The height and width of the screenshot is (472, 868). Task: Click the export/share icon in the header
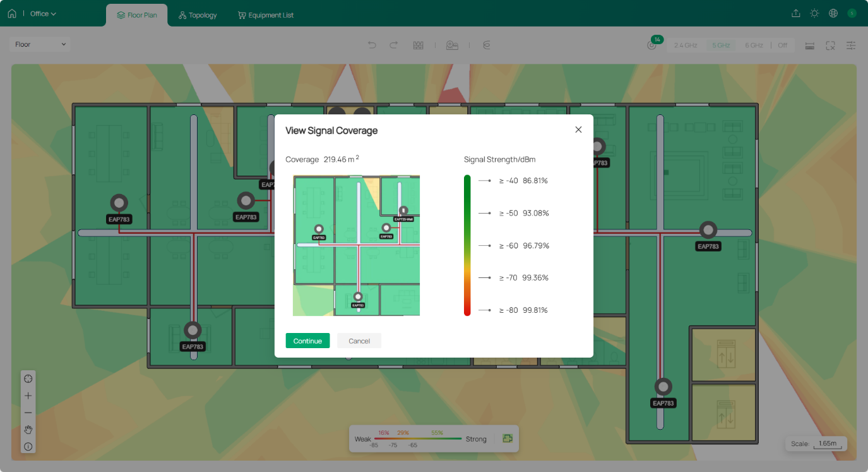[795, 13]
